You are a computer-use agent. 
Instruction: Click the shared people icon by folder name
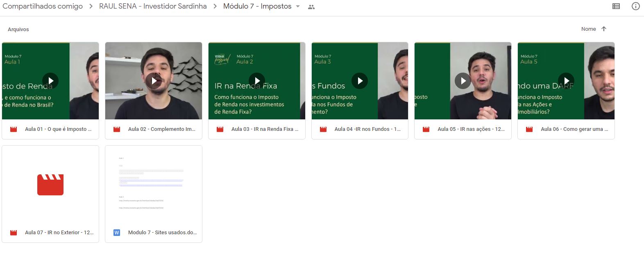click(311, 7)
